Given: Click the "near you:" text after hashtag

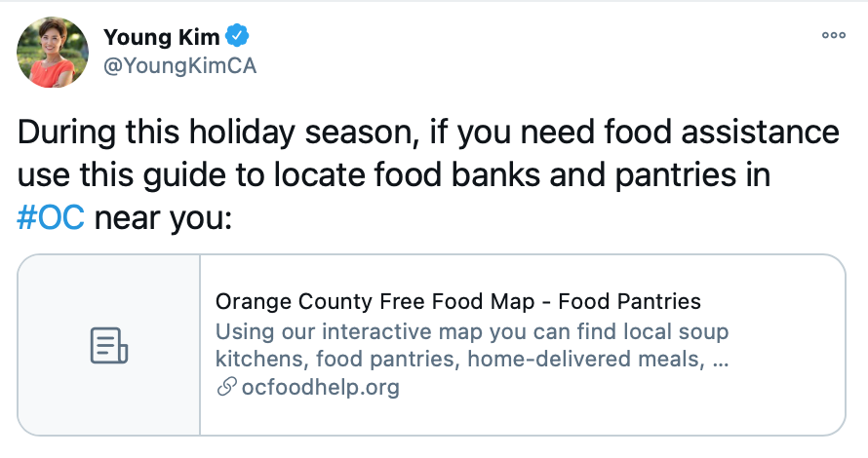Looking at the screenshot, I should [x=163, y=218].
